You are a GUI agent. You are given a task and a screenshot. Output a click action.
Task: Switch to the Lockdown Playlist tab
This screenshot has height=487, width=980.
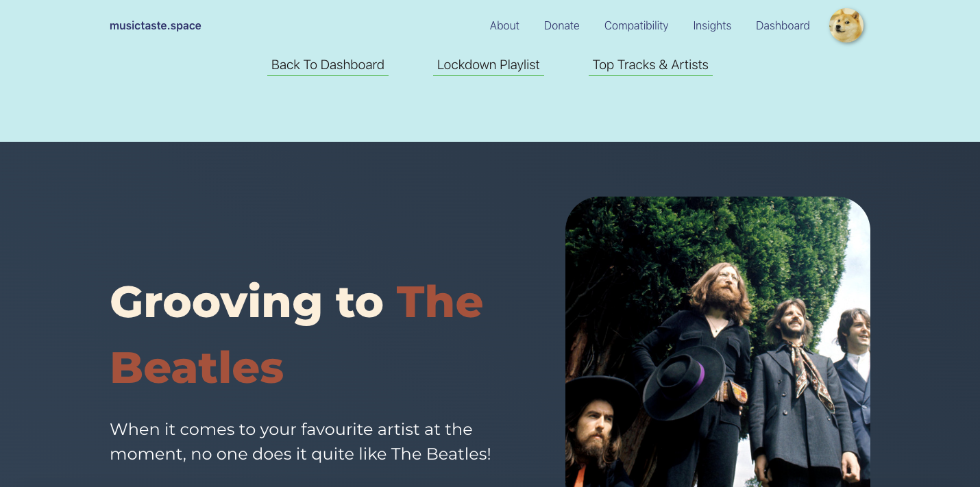(489, 65)
